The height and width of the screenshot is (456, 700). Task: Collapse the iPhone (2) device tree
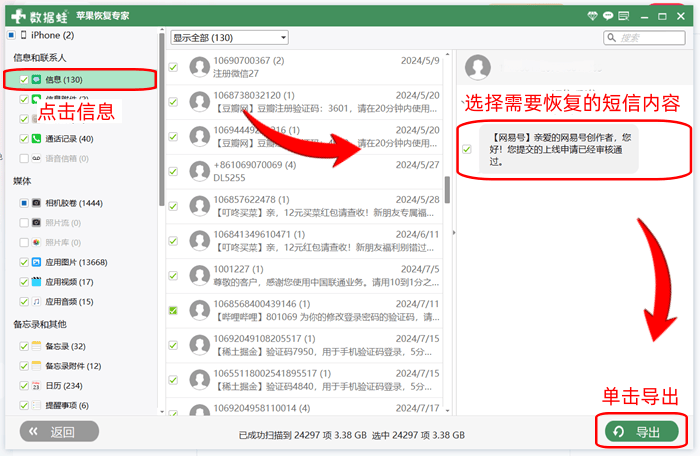pyautogui.click(x=11, y=35)
